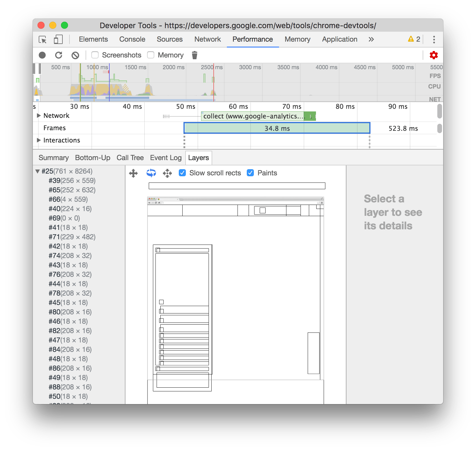Enable the Memory capture checkbox
Screen dimensions: 476x451
tap(150, 55)
